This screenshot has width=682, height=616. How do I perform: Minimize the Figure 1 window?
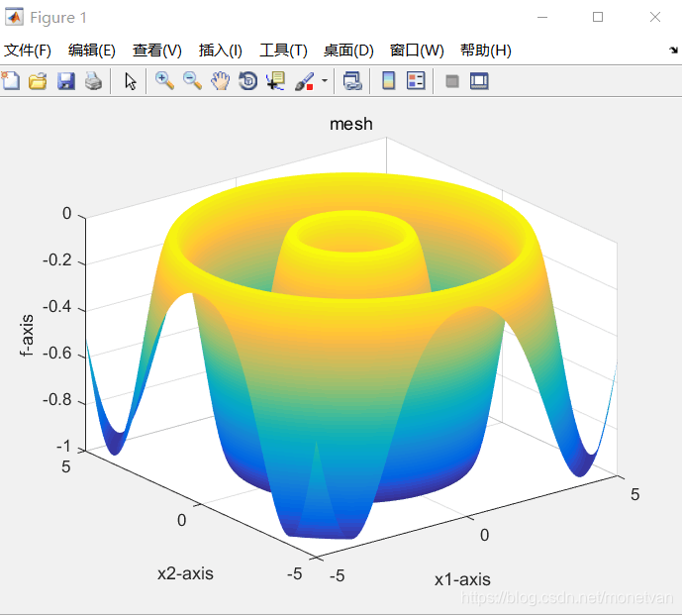tap(542, 18)
